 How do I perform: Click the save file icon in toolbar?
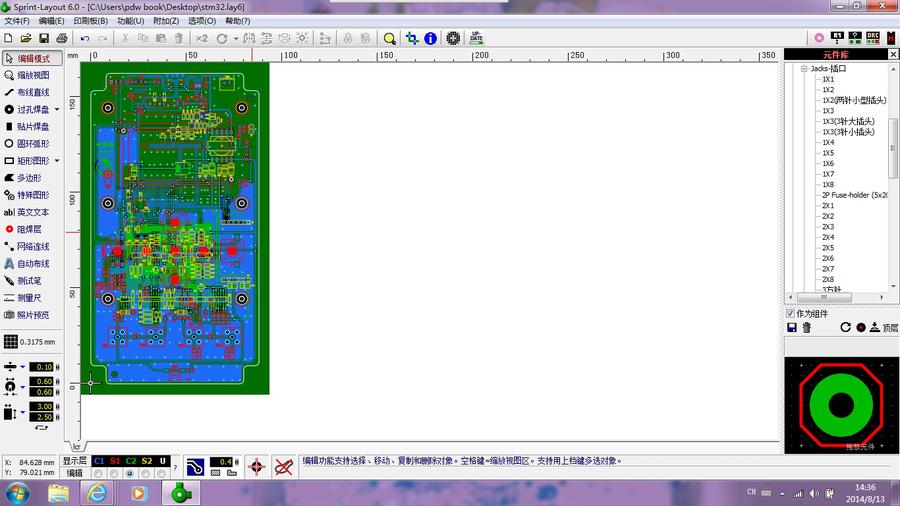click(43, 38)
